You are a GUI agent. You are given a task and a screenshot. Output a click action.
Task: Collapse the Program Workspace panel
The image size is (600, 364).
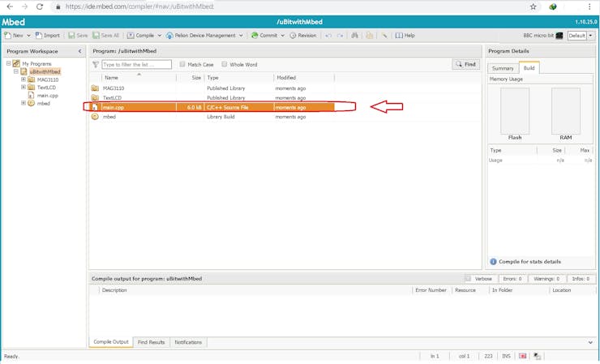[x=80, y=51]
